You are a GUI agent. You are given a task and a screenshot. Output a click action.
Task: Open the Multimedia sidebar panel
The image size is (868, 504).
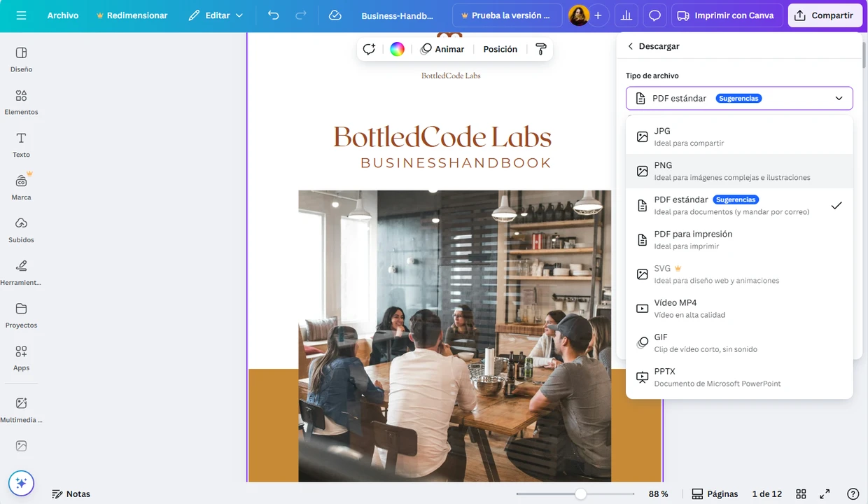[x=21, y=410]
